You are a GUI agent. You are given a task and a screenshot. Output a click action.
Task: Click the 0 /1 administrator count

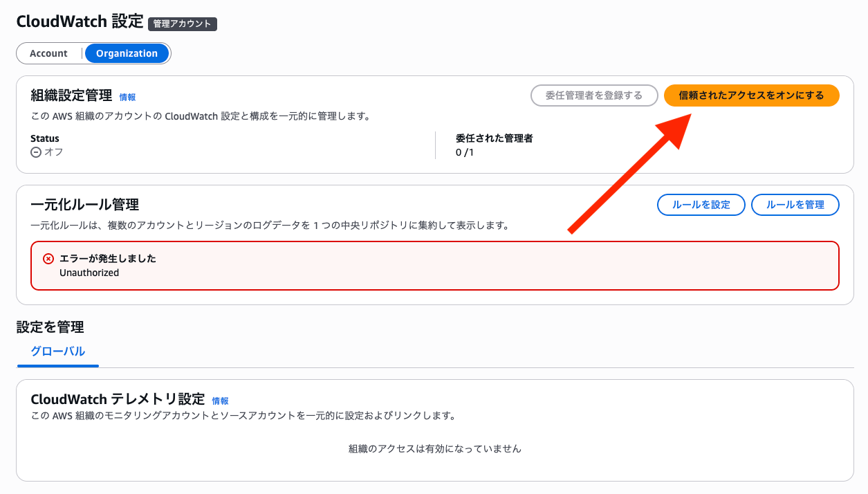tap(465, 152)
